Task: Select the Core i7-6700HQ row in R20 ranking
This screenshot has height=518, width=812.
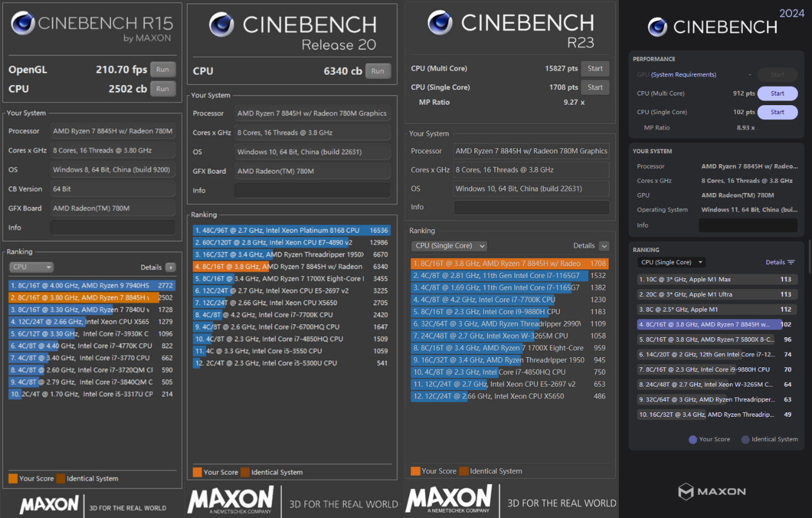Action: pos(292,327)
